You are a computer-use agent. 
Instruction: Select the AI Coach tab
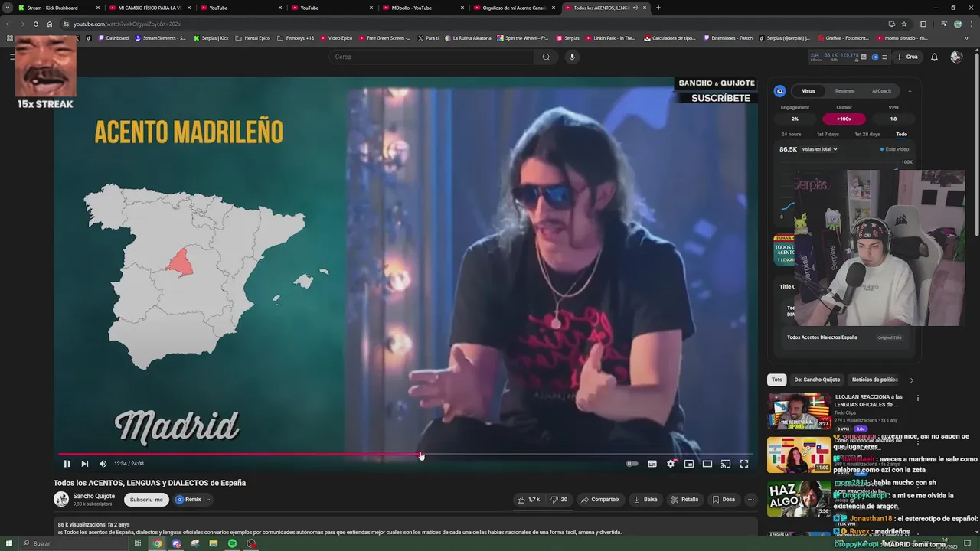click(882, 91)
